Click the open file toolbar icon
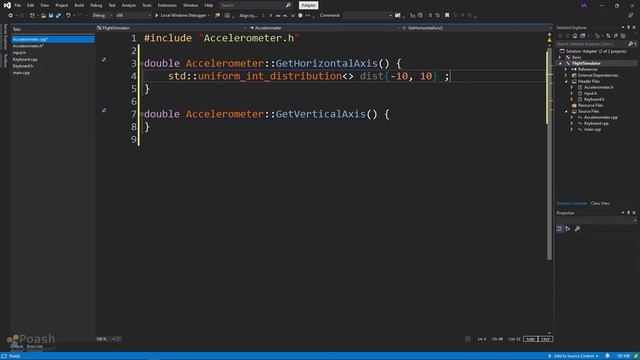This screenshot has width=640, height=360. [x=43, y=16]
